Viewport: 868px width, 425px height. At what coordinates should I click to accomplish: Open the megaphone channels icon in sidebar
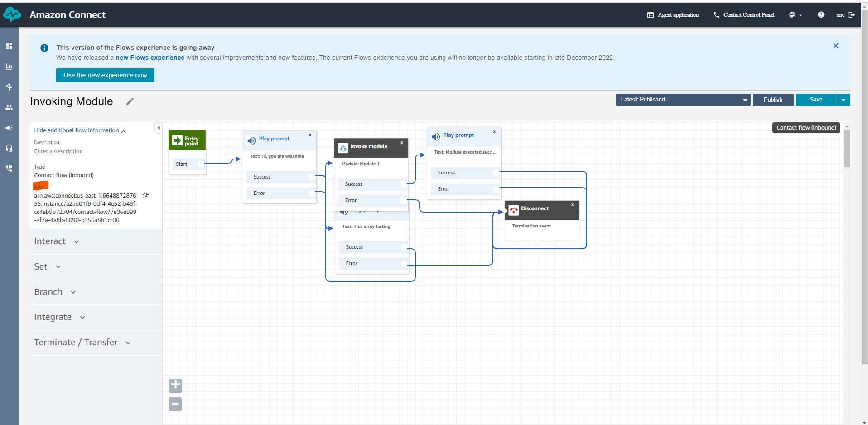(9, 128)
